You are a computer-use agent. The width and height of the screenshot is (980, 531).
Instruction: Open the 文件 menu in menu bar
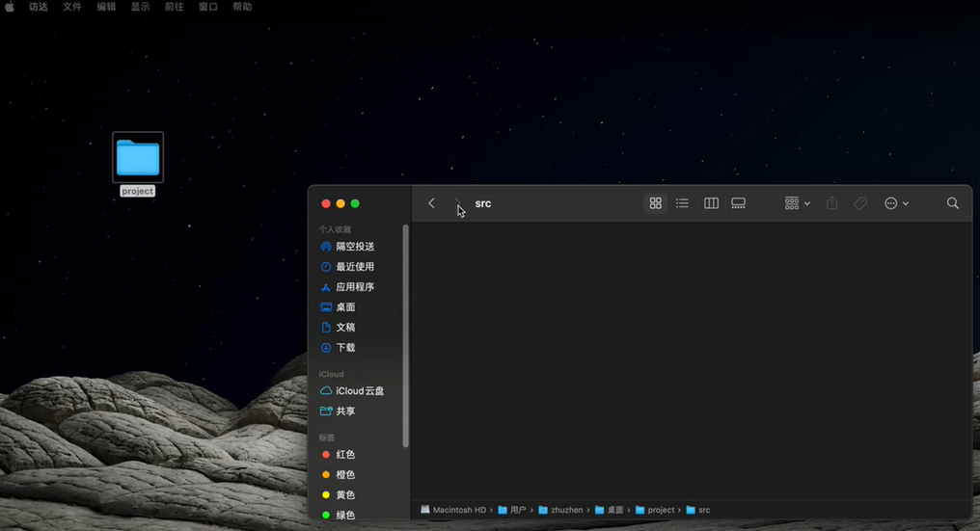pos(72,7)
